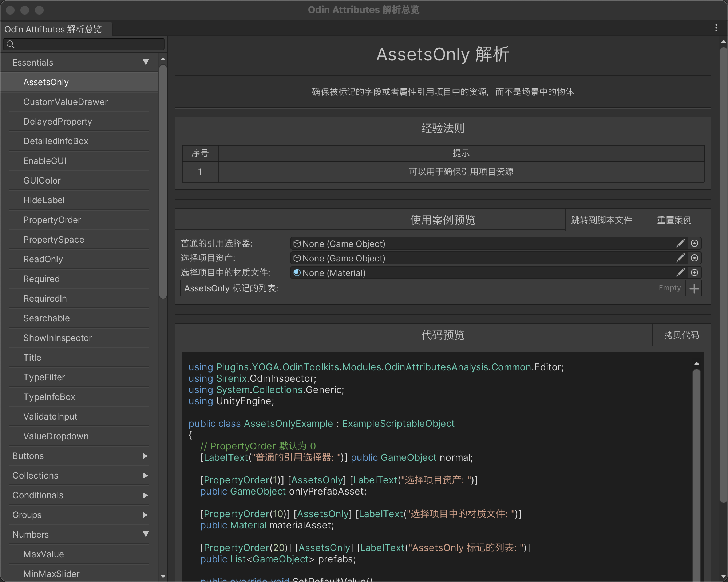Select ReadOnly in the list

pyautogui.click(x=79, y=259)
